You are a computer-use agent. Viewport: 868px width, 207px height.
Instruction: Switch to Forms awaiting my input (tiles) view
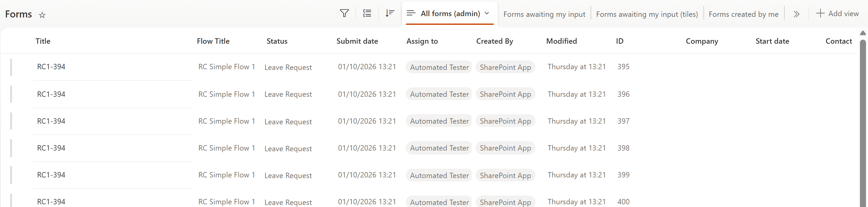[647, 14]
